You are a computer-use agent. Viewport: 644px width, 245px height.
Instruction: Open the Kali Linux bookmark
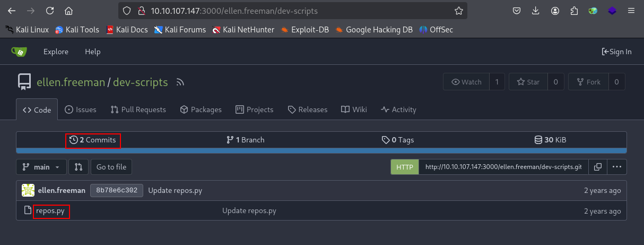tap(27, 30)
